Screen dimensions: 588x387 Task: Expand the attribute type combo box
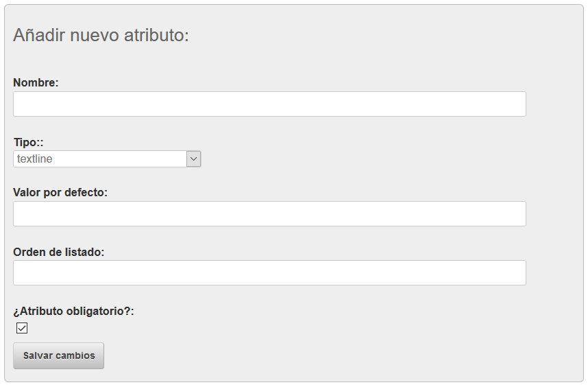pyautogui.click(x=107, y=159)
